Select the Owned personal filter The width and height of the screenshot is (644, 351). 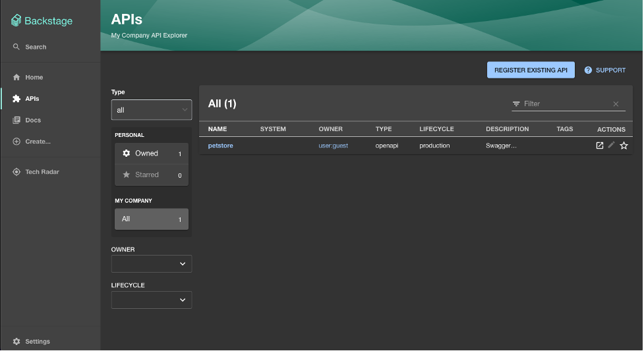coord(152,153)
